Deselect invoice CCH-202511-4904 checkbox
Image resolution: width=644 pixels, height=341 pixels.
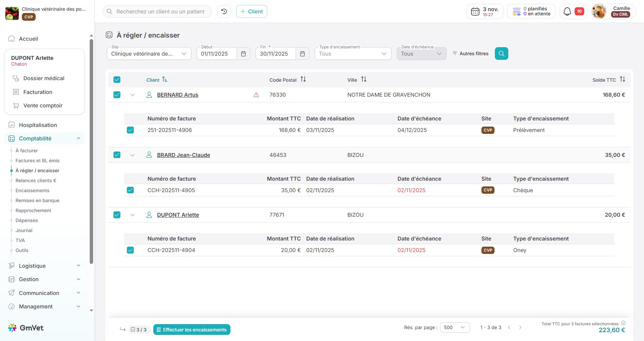coord(130,250)
